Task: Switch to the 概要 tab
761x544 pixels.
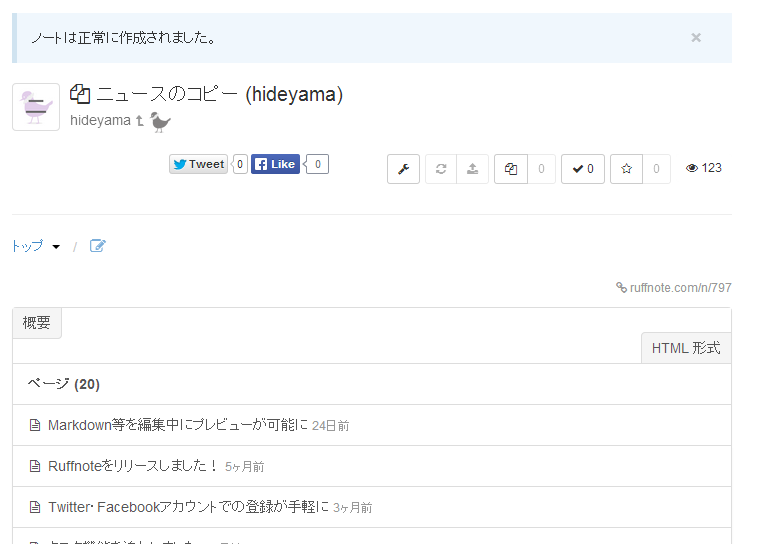Action: coord(37,323)
